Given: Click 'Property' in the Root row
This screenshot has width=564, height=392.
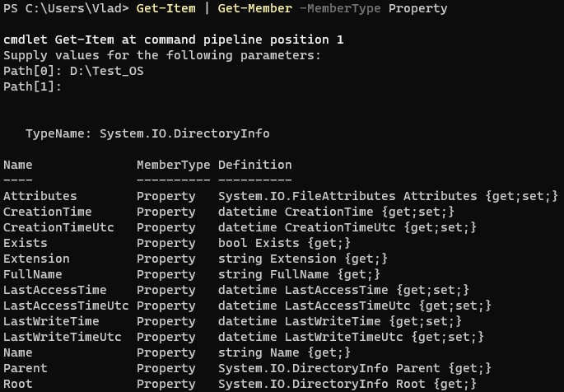Looking at the screenshot, I should [165, 385].
